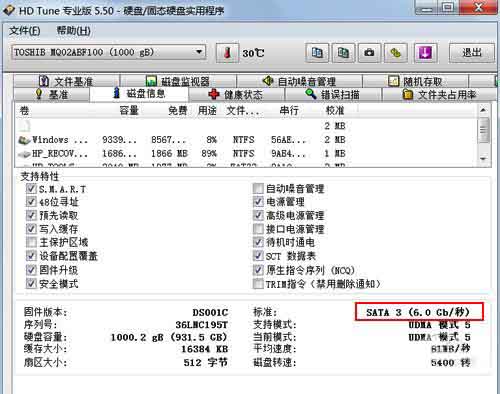Click the SATA 3 (6.0 Gb/秒) standard value
This screenshot has width=500, height=394.
[x=418, y=312]
